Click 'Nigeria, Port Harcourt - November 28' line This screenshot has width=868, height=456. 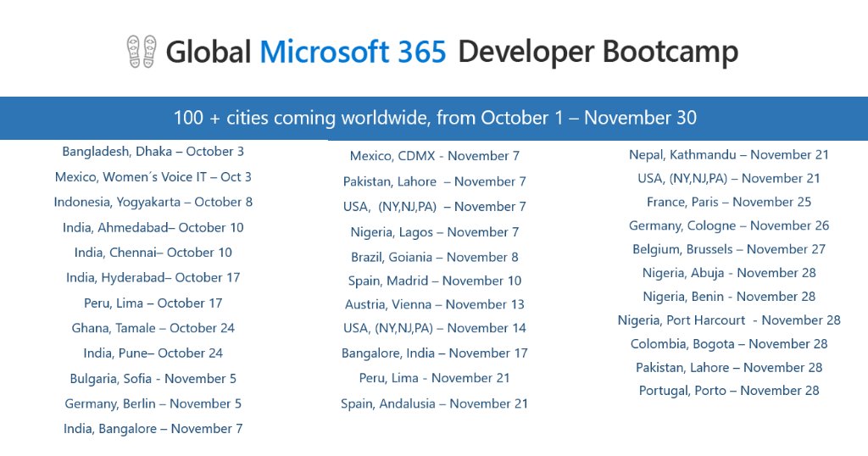(x=729, y=320)
